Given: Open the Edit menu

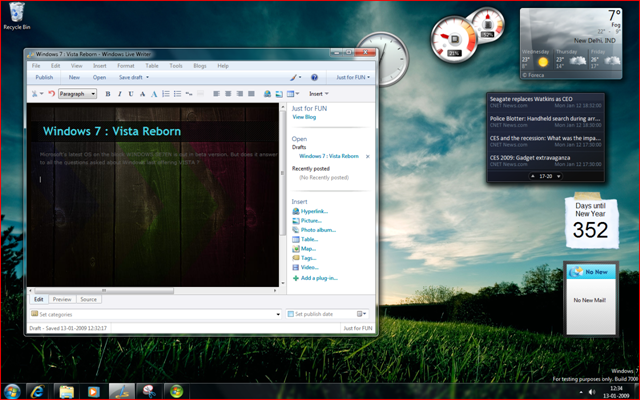Looking at the screenshot, I should [x=56, y=66].
